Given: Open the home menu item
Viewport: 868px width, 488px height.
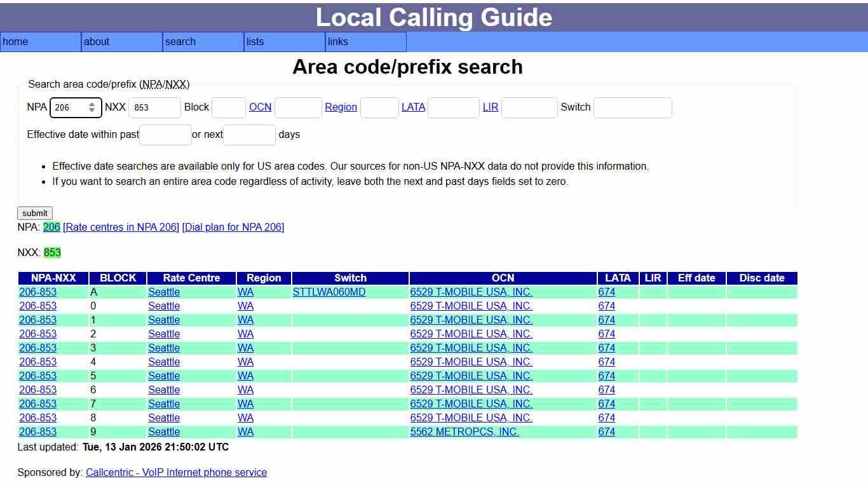Looking at the screenshot, I should (15, 42).
